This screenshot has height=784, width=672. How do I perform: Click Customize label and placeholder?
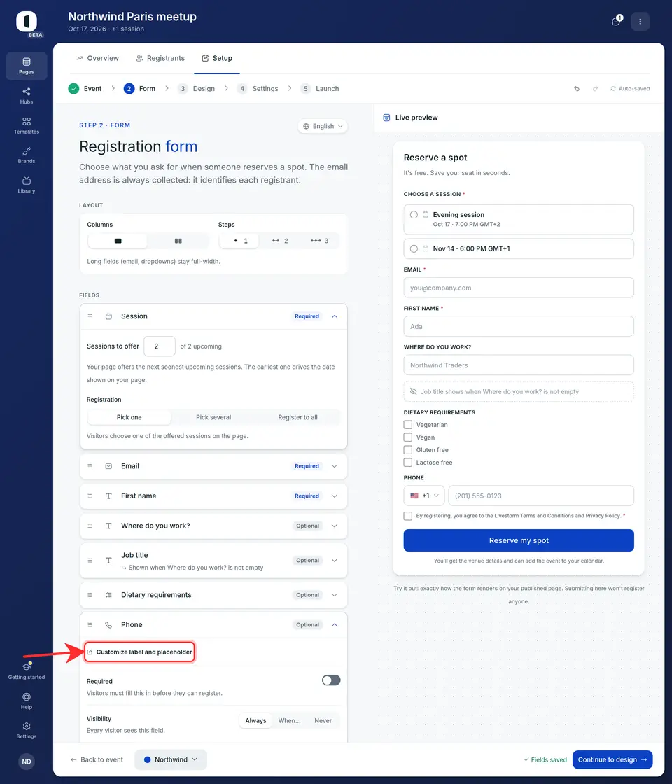[x=139, y=652]
